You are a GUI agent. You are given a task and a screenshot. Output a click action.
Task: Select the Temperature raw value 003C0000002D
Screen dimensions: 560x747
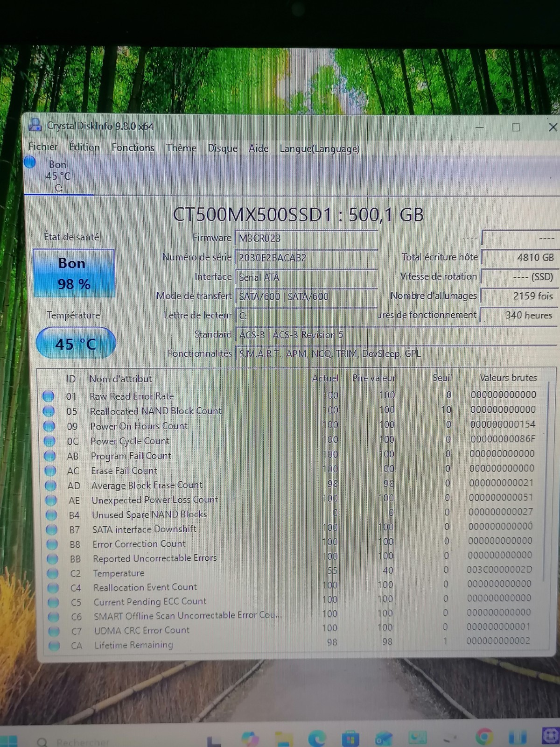(499, 570)
